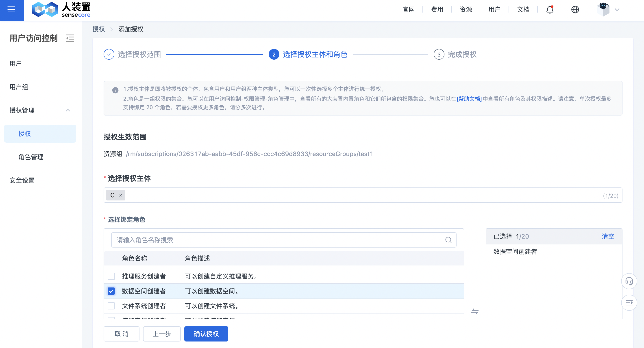Go to 角色管理 in the sidebar

coord(30,157)
